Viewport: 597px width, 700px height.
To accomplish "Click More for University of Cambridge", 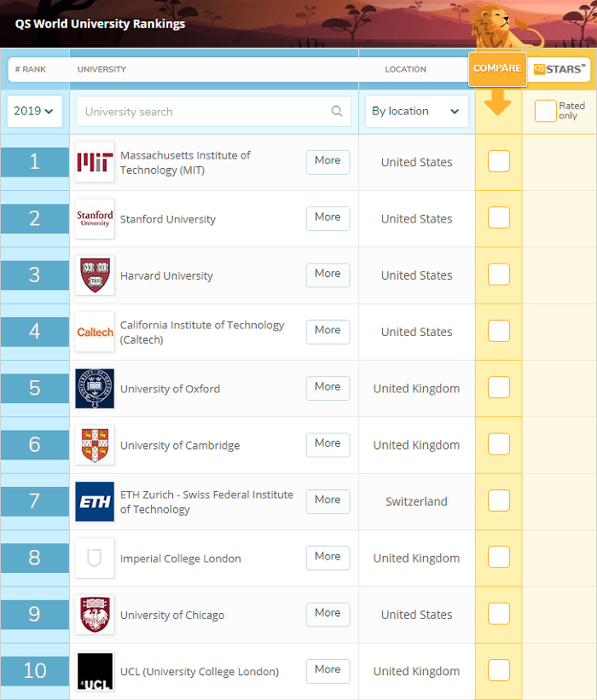I will 327,445.
